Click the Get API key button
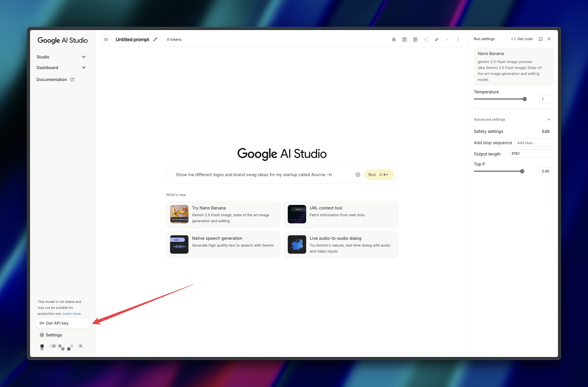588x387 pixels. tap(63, 323)
